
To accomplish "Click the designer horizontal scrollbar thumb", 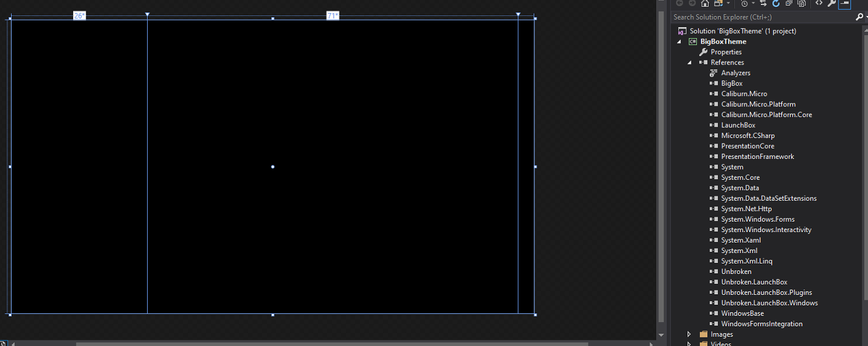I will 332,344.
